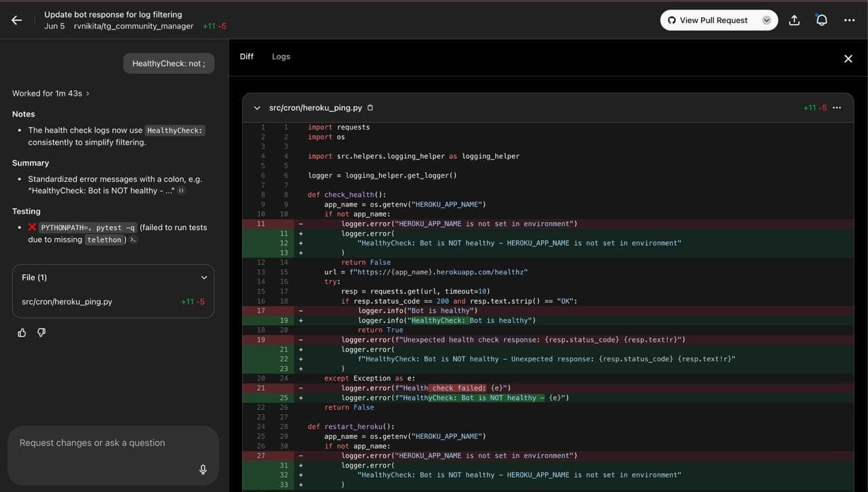Screen dimensions: 868x492
Task: Copy file path icon next to heroku_ping.py
Action: click(370, 108)
